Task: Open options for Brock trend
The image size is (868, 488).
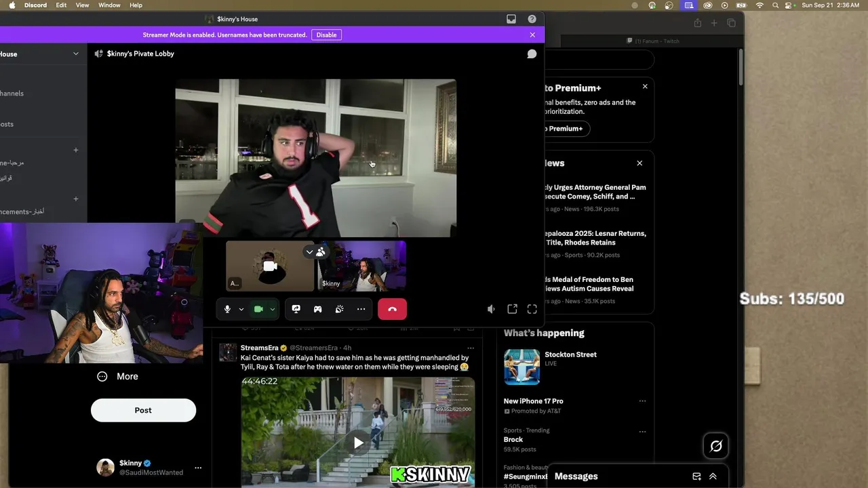Action: click(642, 431)
